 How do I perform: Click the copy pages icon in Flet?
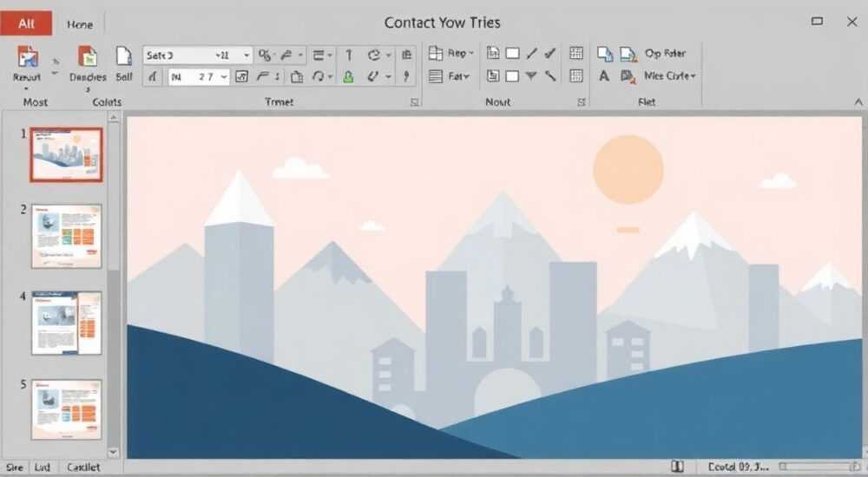[x=605, y=54]
